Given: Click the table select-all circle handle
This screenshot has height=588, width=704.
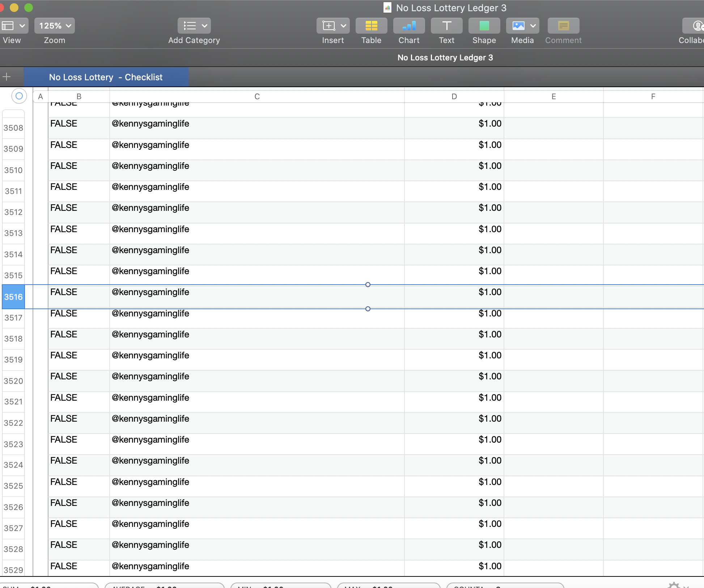Looking at the screenshot, I should [x=19, y=96].
